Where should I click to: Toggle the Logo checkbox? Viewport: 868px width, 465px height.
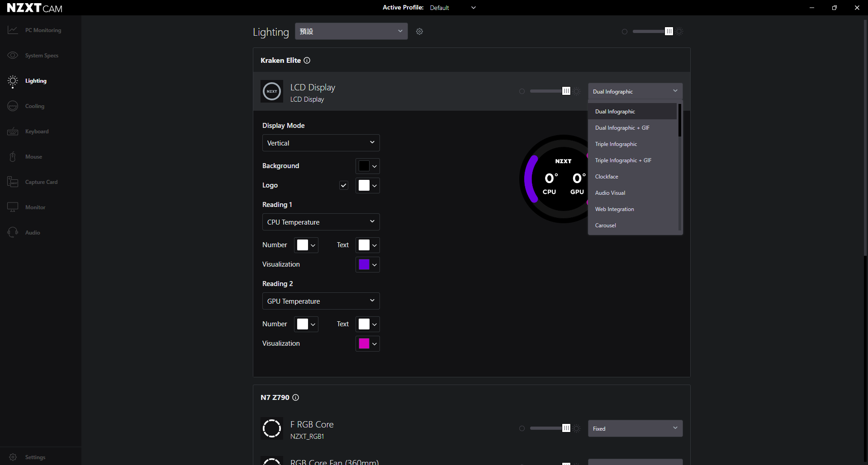coord(344,185)
